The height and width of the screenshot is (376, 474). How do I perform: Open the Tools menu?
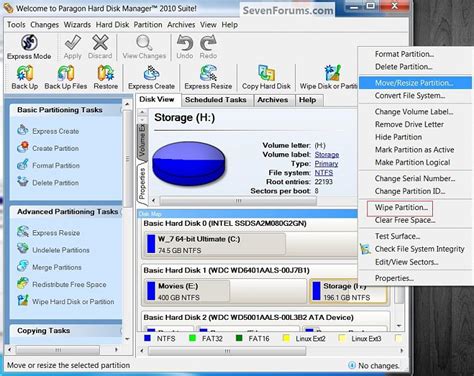[x=16, y=25]
